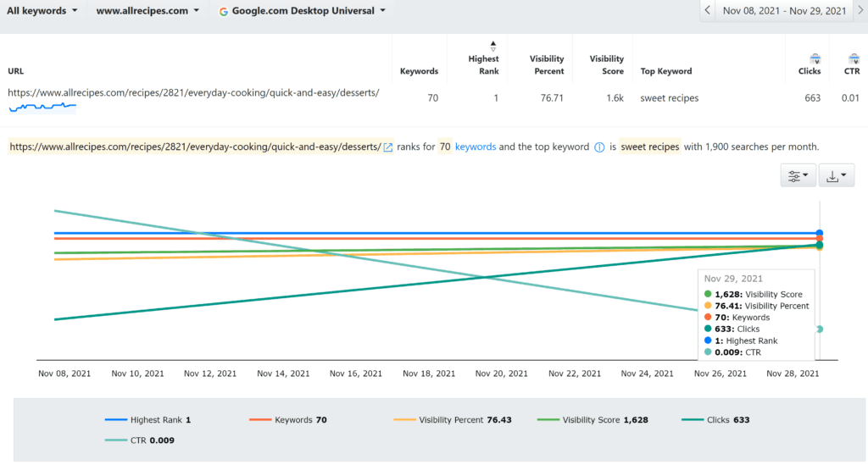Open the Nov 08 - Nov 29 date picker
Image resolution: width=868 pixels, height=465 pixels.
pos(784,10)
